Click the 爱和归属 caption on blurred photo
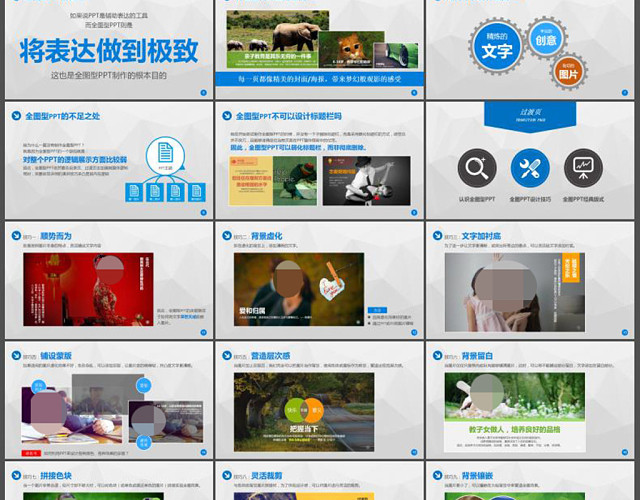 [x=252, y=311]
